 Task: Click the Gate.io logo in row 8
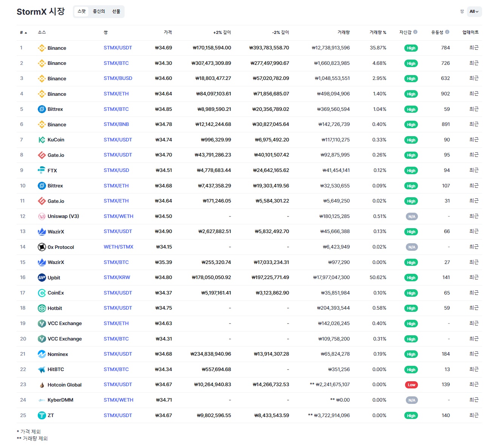coord(42,155)
